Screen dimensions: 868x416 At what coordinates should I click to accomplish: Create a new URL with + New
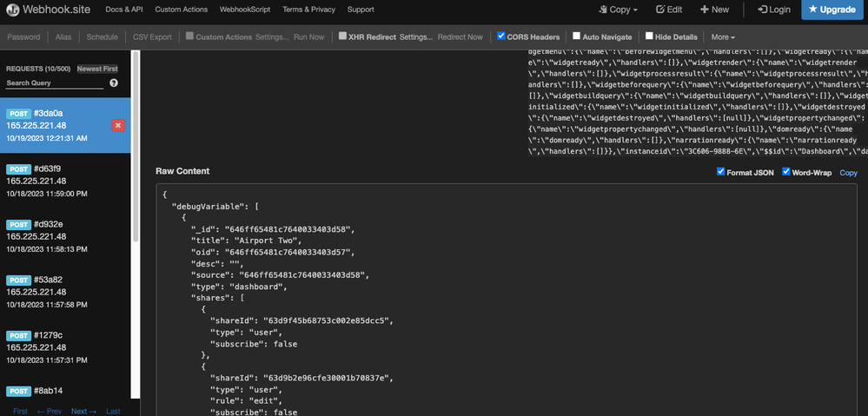coord(714,10)
